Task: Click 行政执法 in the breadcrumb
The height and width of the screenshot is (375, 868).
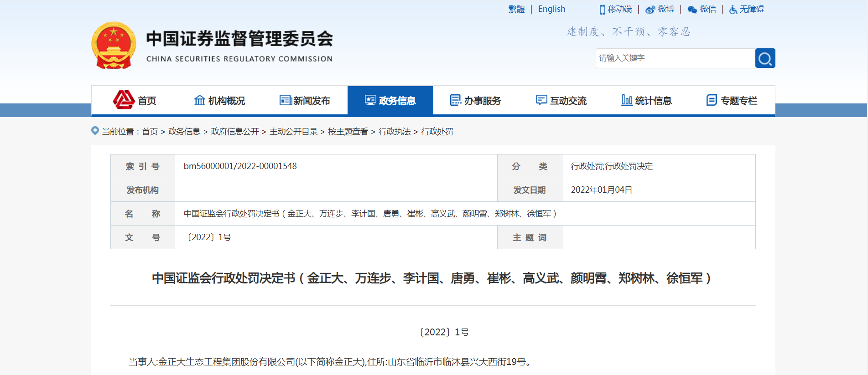Action: point(395,132)
